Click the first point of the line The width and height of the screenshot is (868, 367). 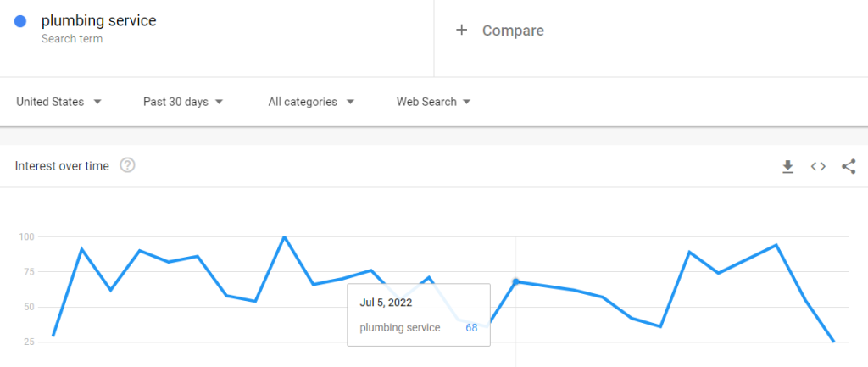pyautogui.click(x=53, y=336)
